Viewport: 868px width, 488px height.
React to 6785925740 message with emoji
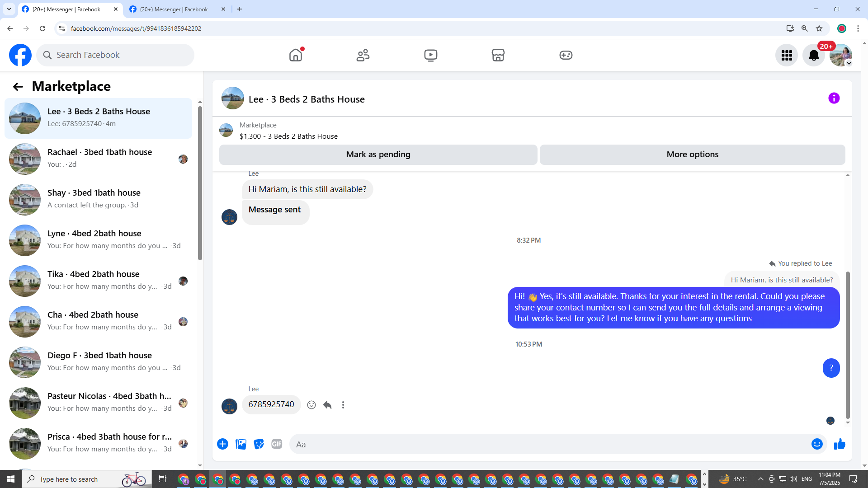click(311, 405)
